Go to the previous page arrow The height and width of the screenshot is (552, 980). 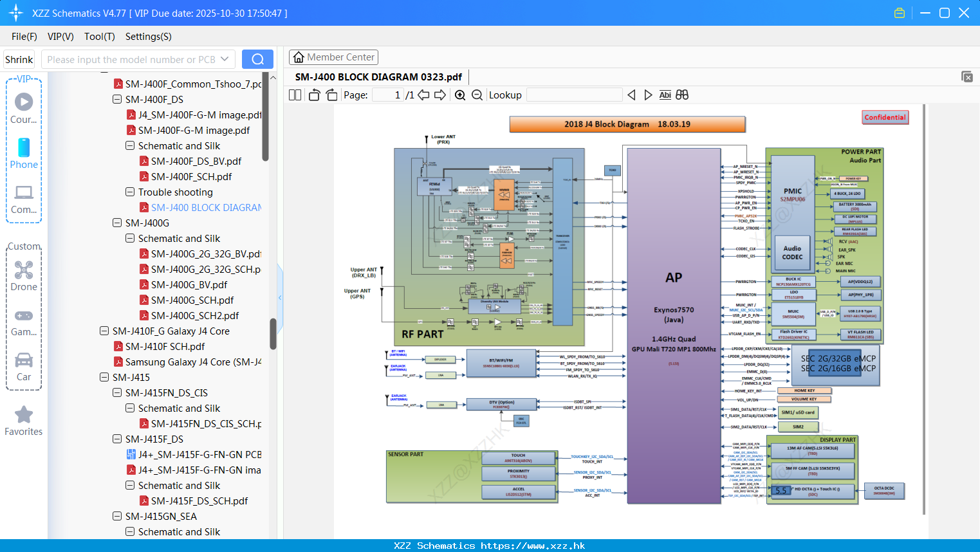point(423,95)
